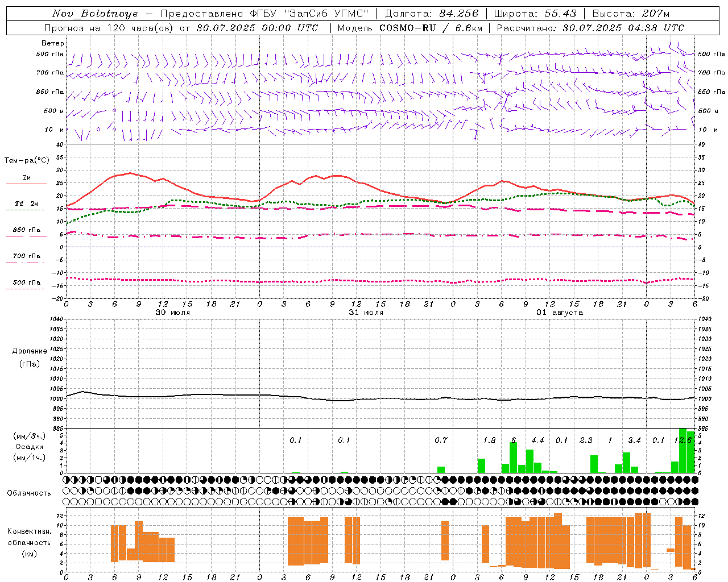Click -20 on the right temperature axis
728x582 pixels.
pos(702,298)
